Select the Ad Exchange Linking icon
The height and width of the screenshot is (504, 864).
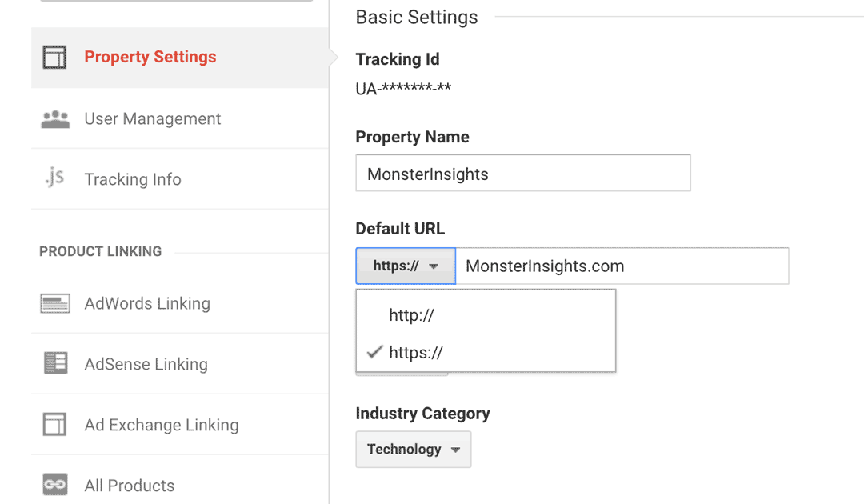(x=54, y=425)
